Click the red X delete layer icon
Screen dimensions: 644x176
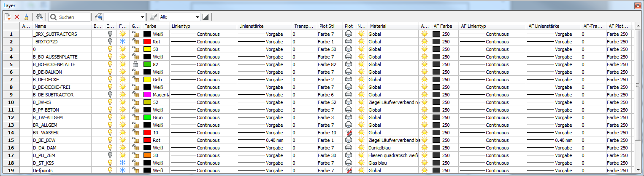coord(17,17)
